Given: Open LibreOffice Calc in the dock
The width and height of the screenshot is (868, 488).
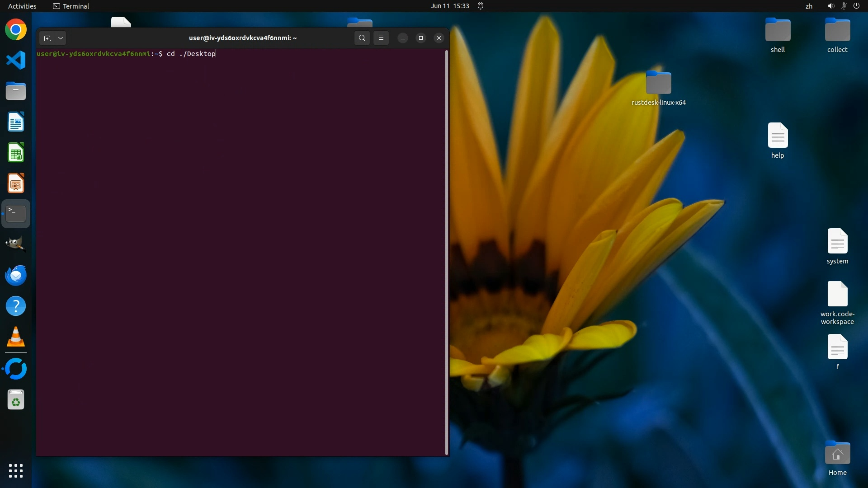Looking at the screenshot, I should [16, 153].
